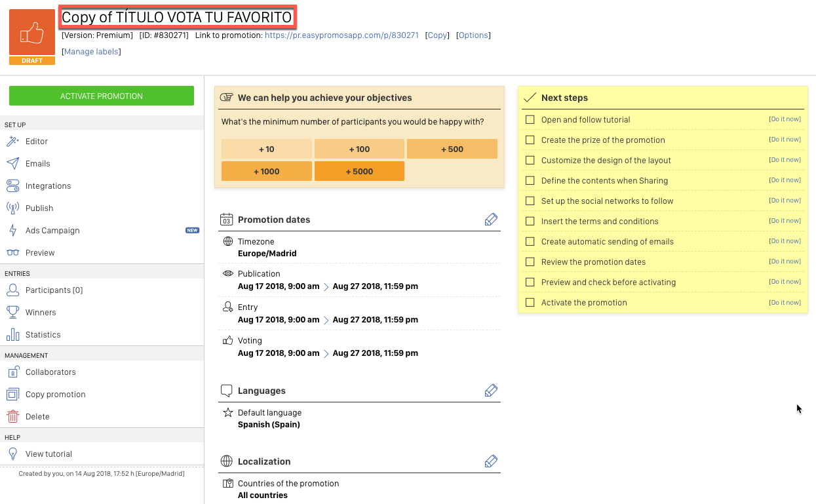Click the orange thumbs-up promotion icon
816x504 pixels.
(x=32, y=33)
